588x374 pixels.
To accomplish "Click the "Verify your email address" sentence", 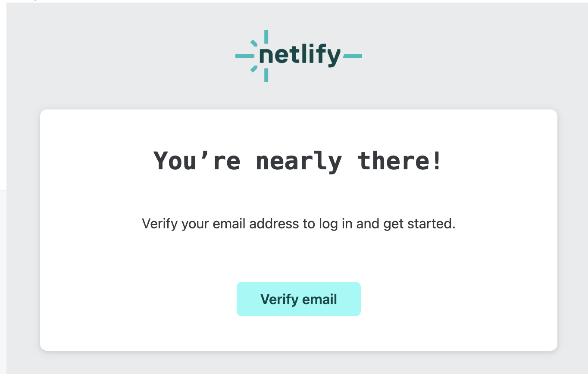I will tap(298, 224).
